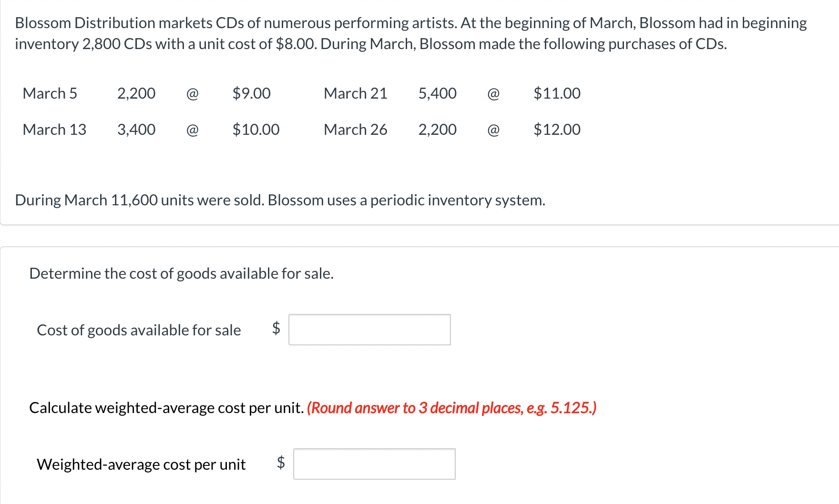Click the red rounding instruction text
Image resolution: width=839 pixels, height=504 pixels.
click(451, 408)
